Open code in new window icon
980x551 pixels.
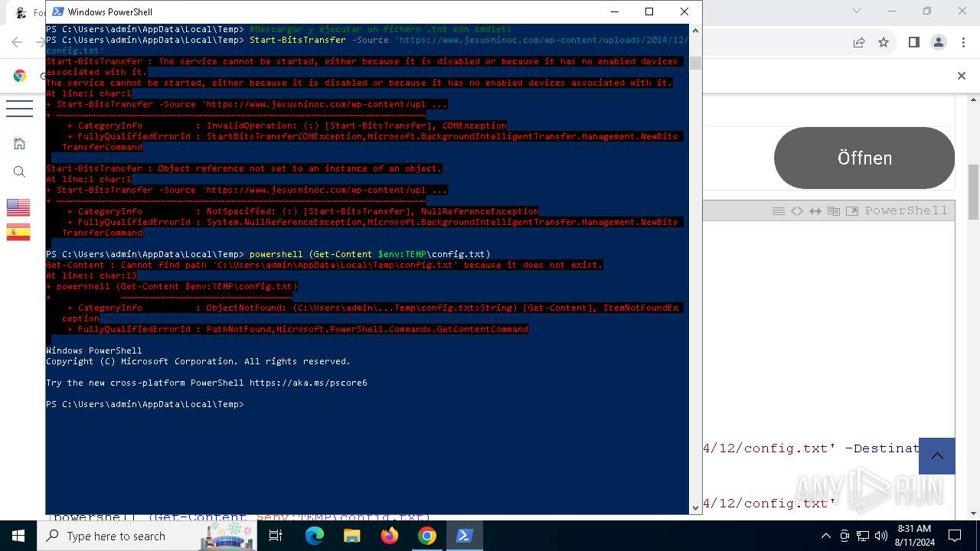click(x=852, y=210)
